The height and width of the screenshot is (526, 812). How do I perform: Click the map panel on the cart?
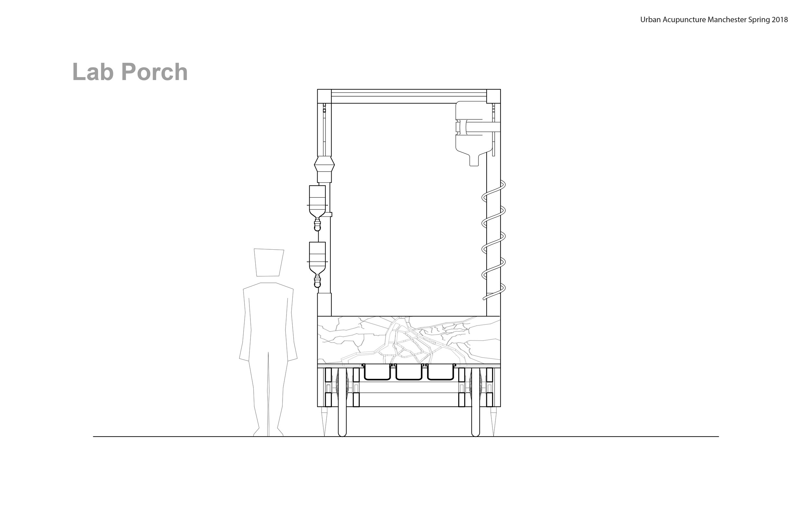409,340
